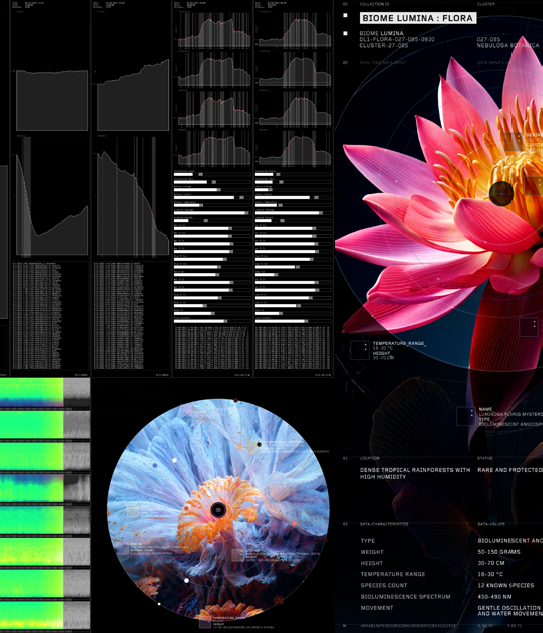Click the annotation box icon on the red lotus stem
This screenshot has width=543, height=633.
pyautogui.click(x=529, y=327)
